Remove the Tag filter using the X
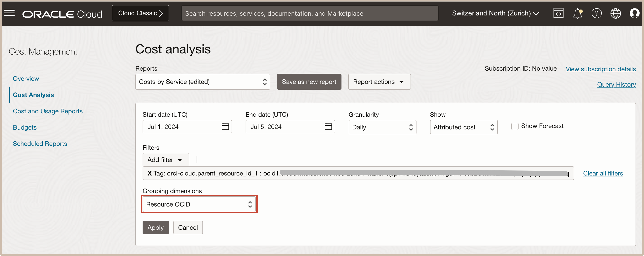644x256 pixels. point(149,173)
